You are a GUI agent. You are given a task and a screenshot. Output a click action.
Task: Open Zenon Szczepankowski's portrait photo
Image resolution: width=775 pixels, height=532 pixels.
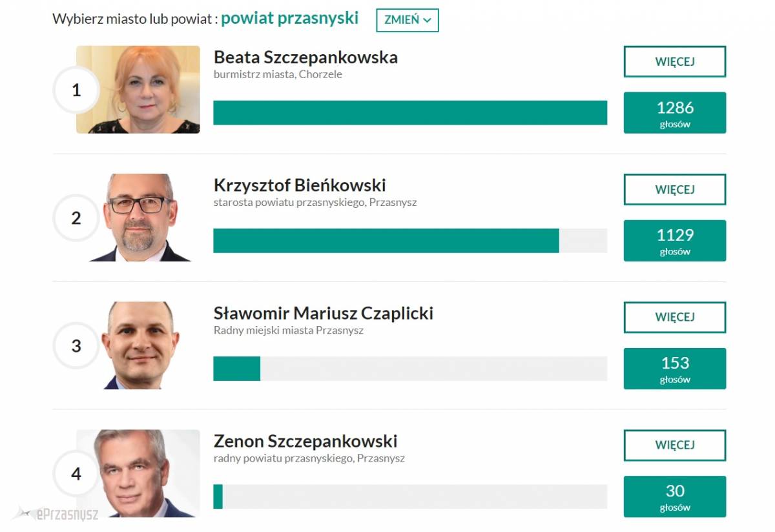[x=138, y=473]
